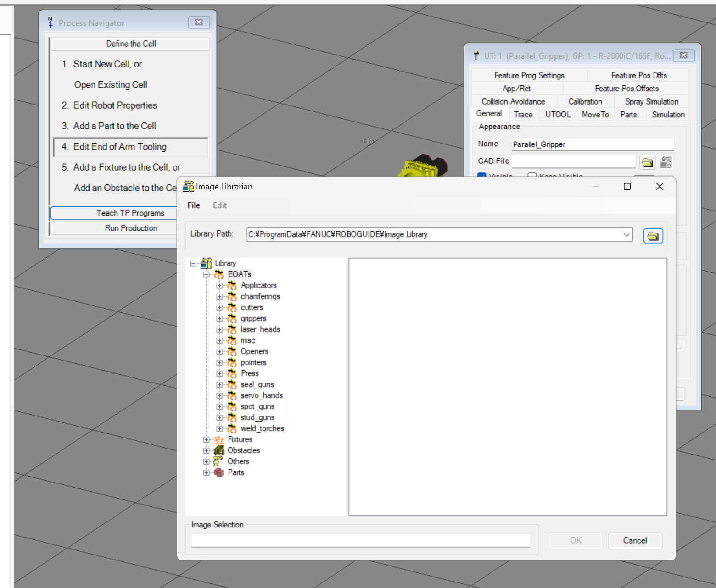Click the Parts folder icon
The width and height of the screenshot is (716, 588).
[219, 472]
